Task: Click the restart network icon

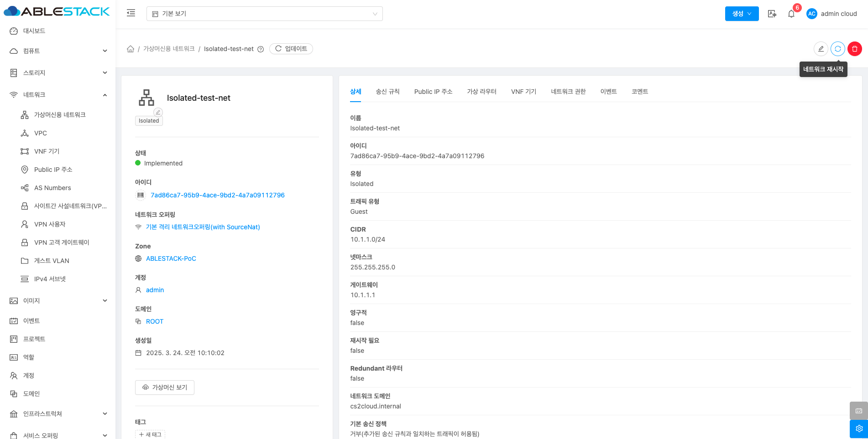Action: 837,49
